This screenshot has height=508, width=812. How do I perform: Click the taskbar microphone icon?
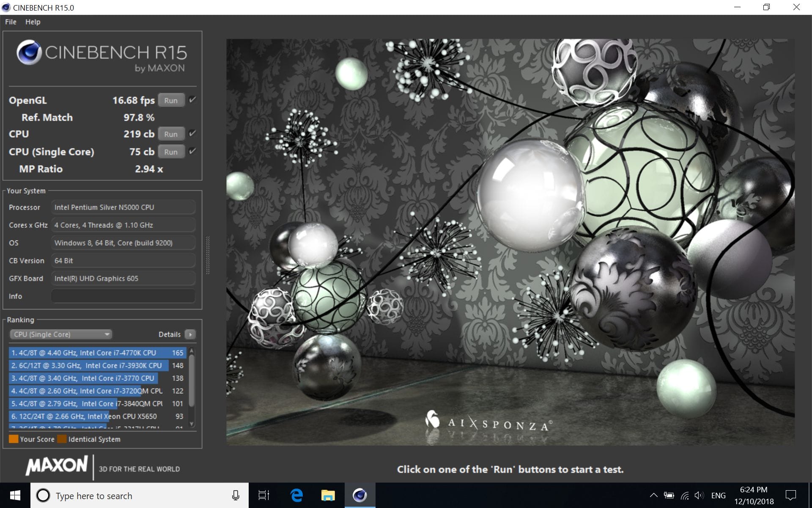236,495
